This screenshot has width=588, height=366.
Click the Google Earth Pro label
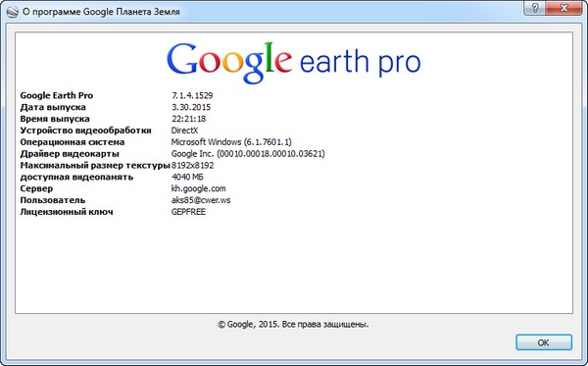[x=57, y=95]
